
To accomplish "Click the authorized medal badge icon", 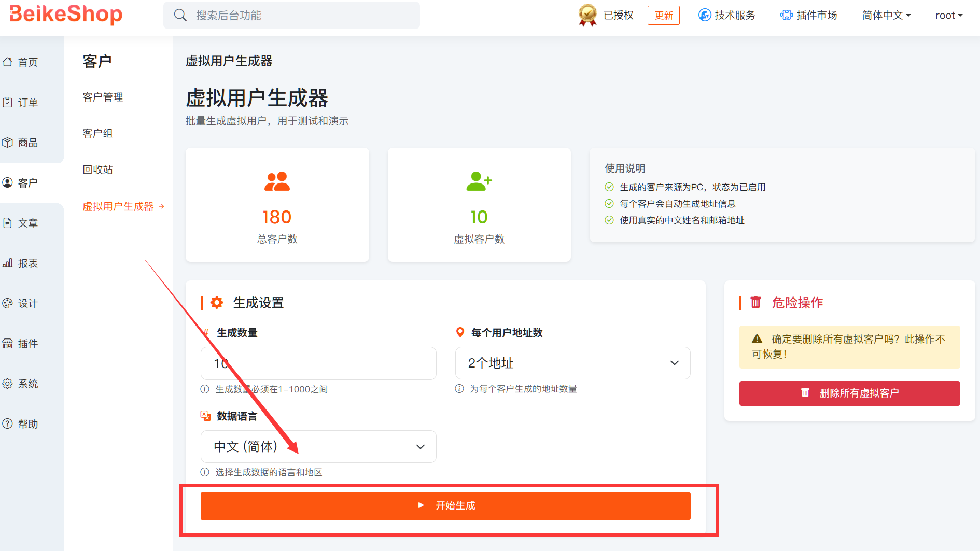I will [587, 15].
